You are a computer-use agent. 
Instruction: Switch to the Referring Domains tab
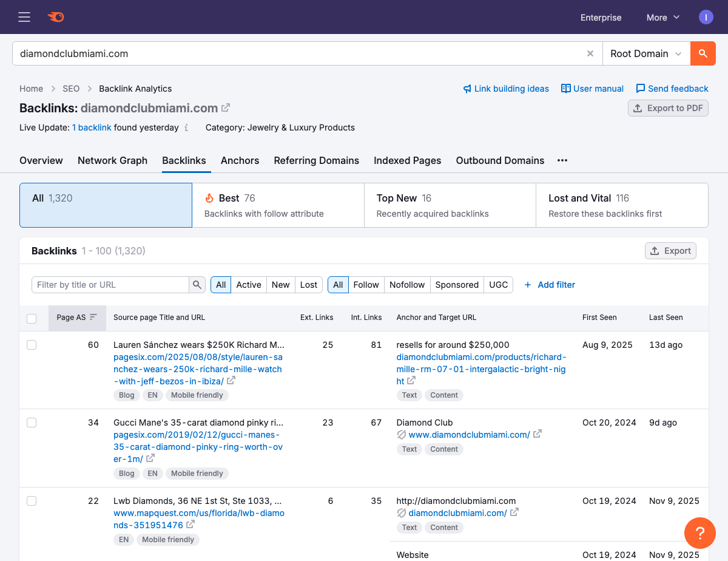pyautogui.click(x=316, y=160)
